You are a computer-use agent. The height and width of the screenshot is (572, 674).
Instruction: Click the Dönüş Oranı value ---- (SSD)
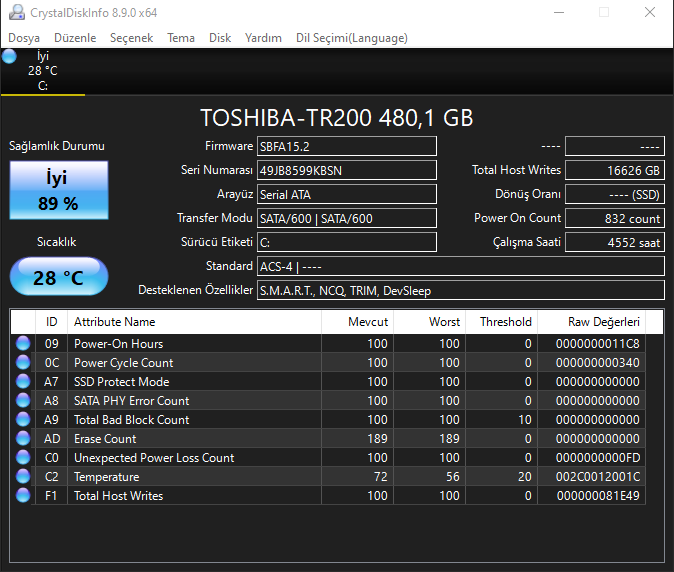[615, 195]
